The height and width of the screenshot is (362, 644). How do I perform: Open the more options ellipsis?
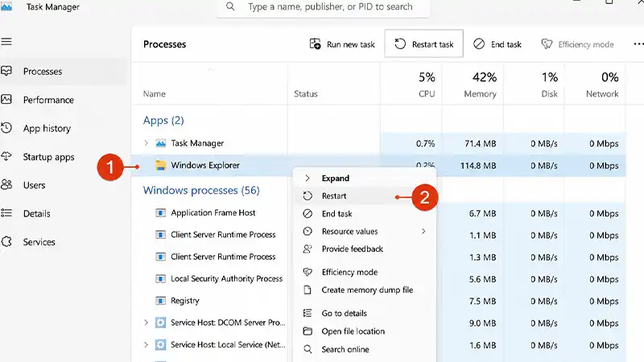click(638, 44)
